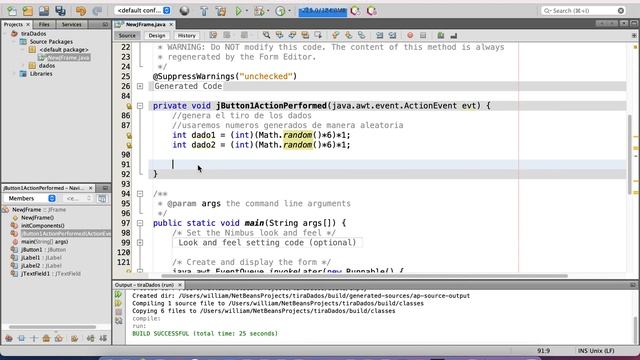Click the Re-run green arrows icon in Output

point(118,294)
